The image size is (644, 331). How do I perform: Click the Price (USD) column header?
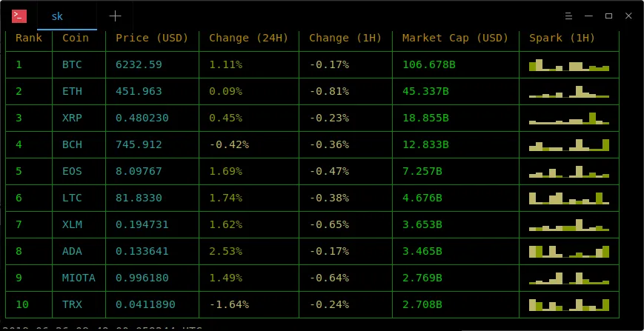pos(152,38)
